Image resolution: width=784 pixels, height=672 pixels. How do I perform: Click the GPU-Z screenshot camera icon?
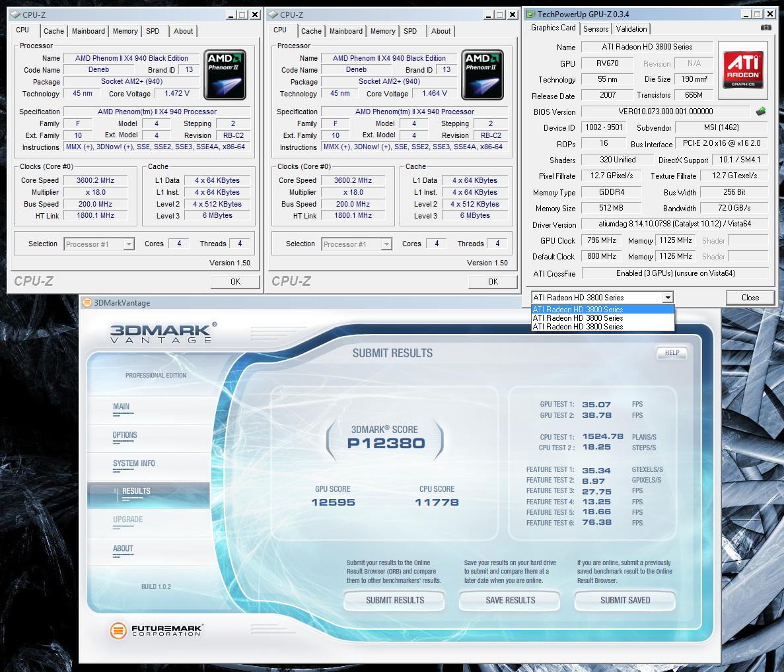point(766,28)
